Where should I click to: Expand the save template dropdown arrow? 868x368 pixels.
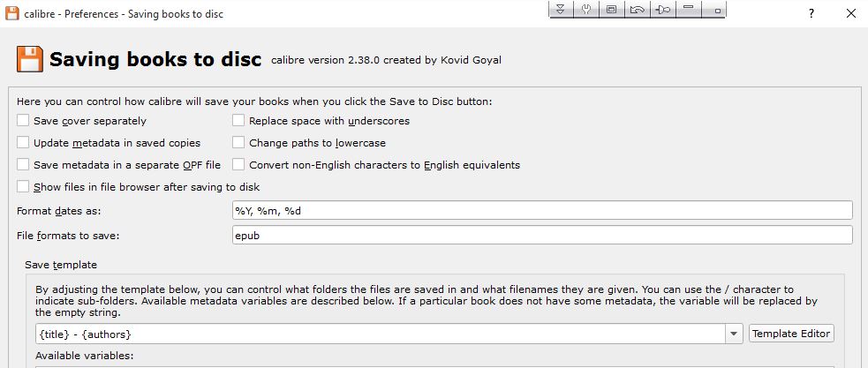[x=734, y=334]
